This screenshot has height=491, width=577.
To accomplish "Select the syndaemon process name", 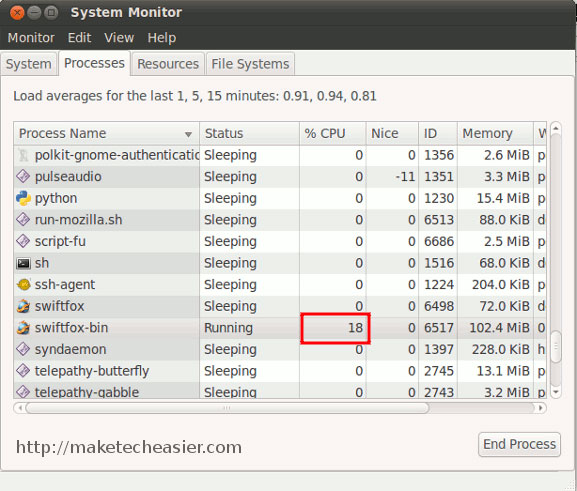I will tap(70, 350).
